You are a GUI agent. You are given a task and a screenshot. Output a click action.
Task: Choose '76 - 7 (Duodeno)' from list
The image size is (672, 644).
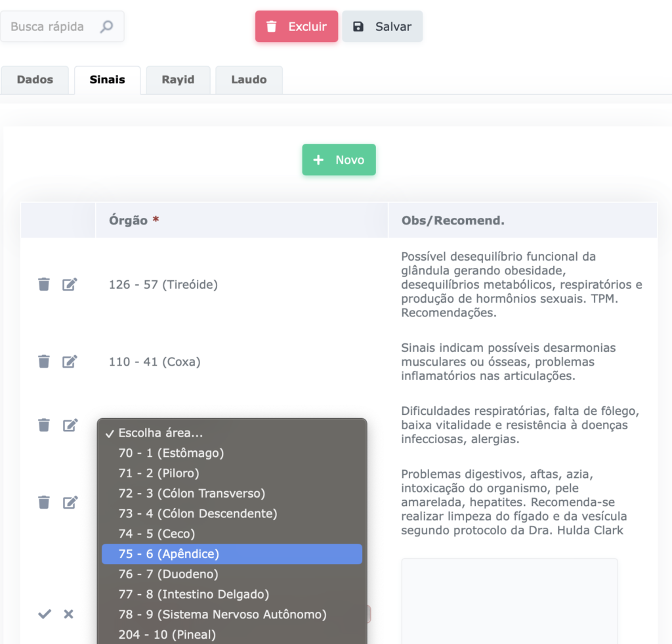point(232,574)
